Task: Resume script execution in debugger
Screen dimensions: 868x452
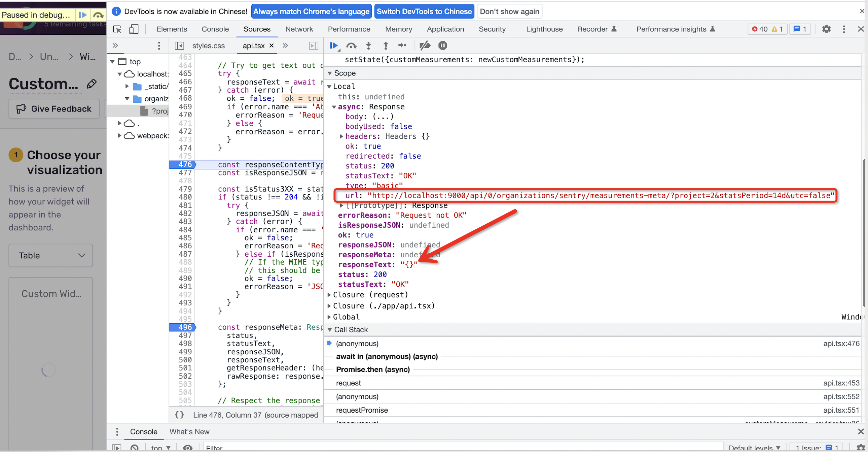Action: [x=334, y=45]
